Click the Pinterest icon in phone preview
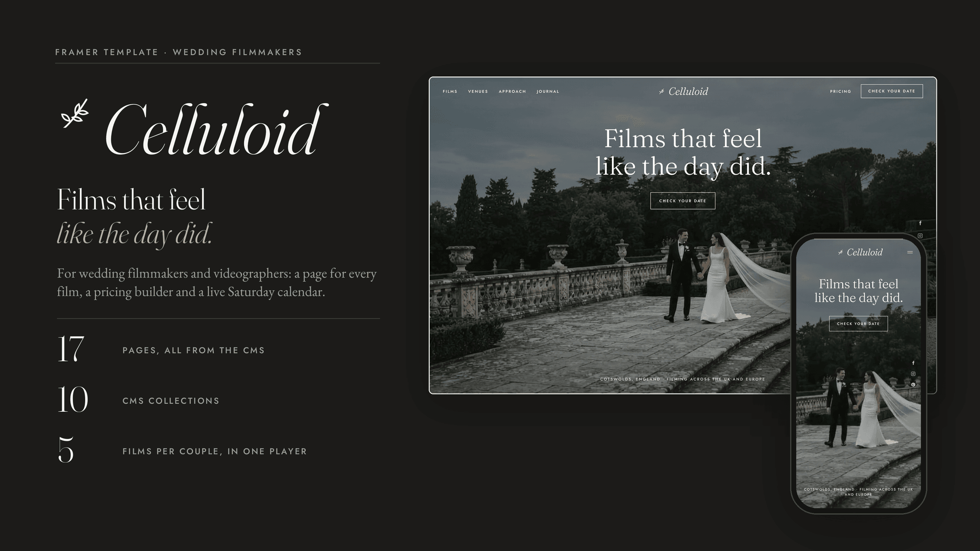980x551 pixels. [x=913, y=385]
